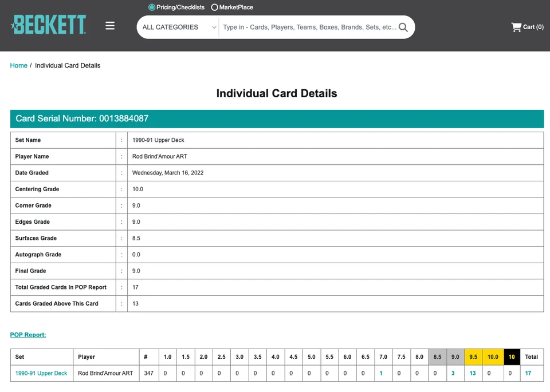
Task: Click the yellow 10.0 column header
Action: (493, 357)
